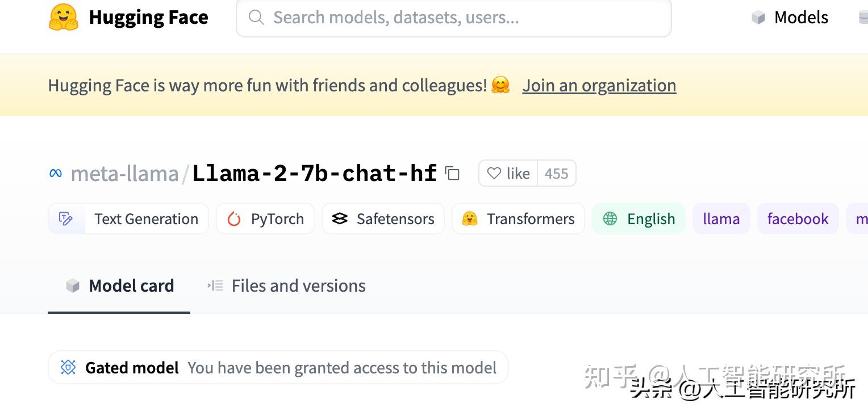
Task: Click the globe icon beside English
Action: click(x=610, y=219)
